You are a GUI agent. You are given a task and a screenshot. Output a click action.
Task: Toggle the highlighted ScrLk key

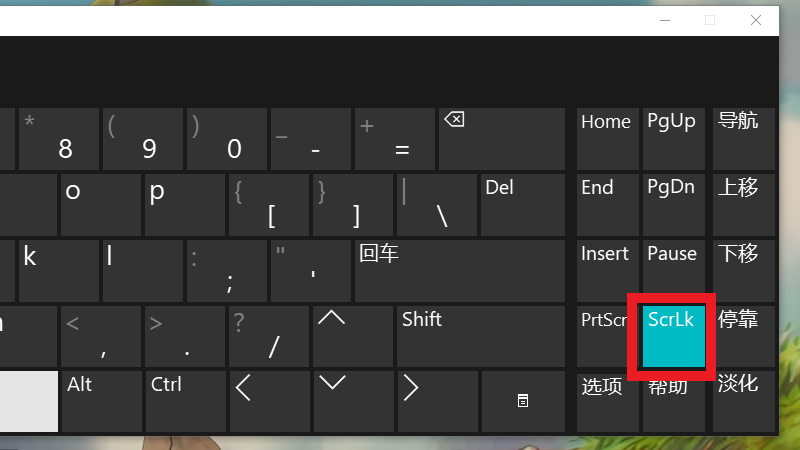click(673, 336)
